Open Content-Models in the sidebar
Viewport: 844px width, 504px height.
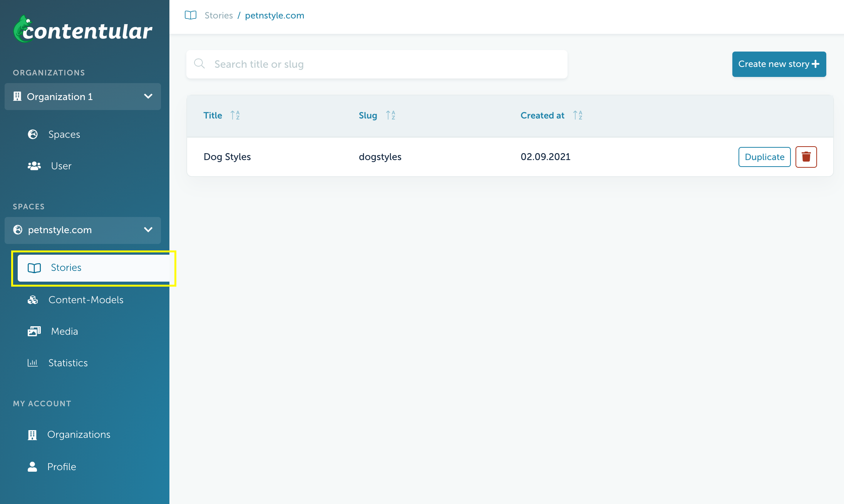pos(86,300)
